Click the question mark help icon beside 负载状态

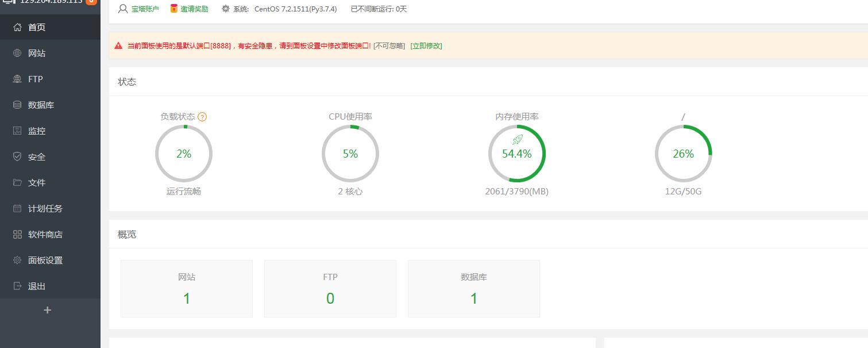(x=202, y=117)
